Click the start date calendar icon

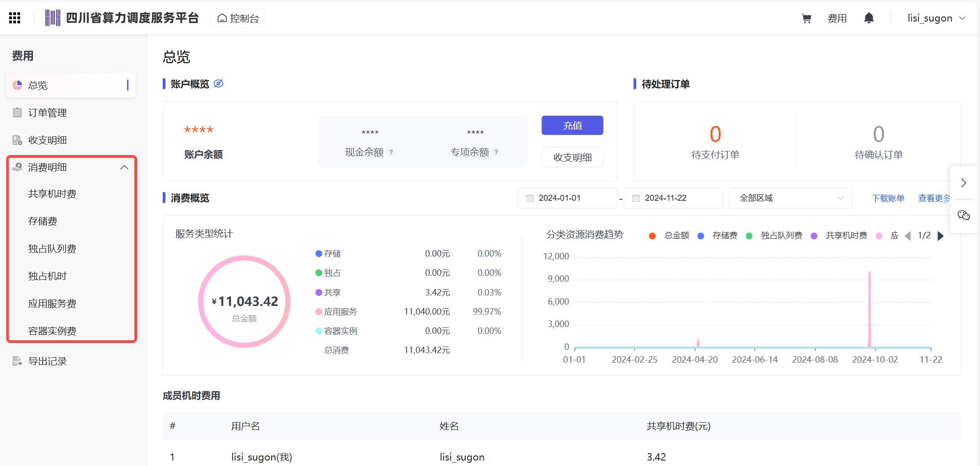530,198
